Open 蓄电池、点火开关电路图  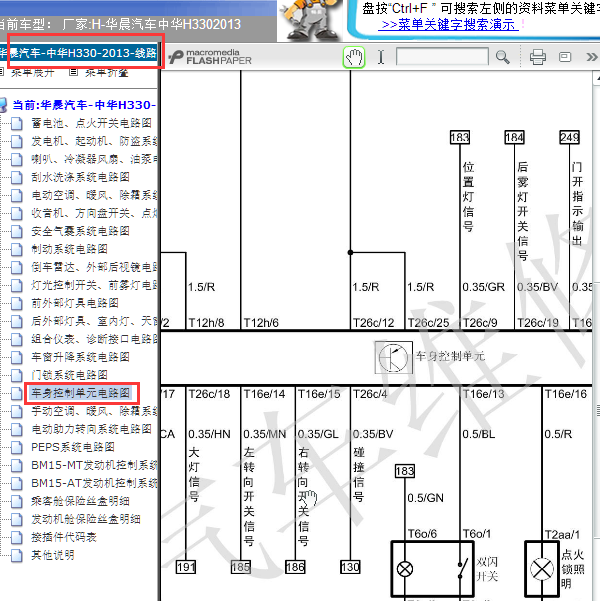click(91, 123)
